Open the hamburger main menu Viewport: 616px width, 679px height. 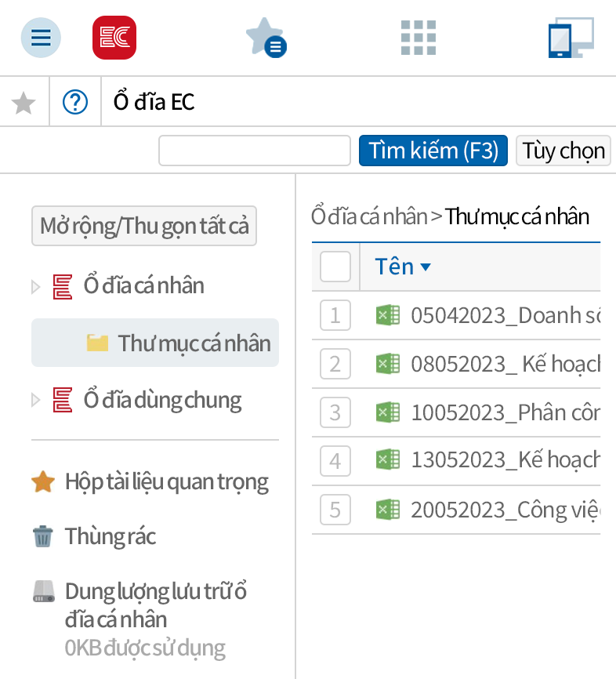pyautogui.click(x=41, y=38)
